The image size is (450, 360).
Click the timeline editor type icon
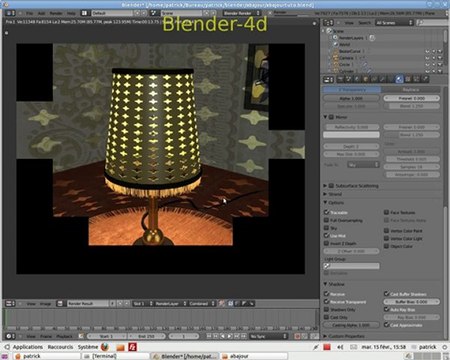10,336
